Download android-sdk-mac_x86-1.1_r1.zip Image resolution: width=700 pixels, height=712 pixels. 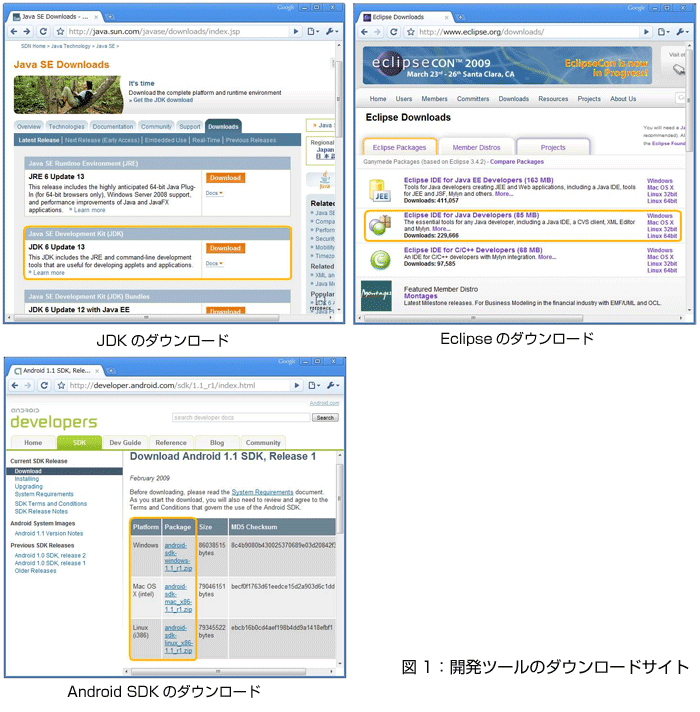click(x=178, y=598)
